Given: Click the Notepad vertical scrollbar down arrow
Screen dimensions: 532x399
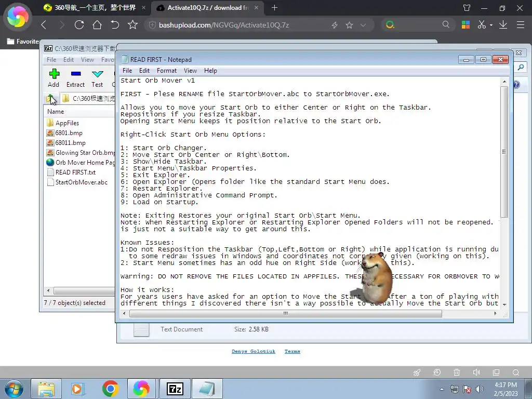Looking at the screenshot, I should pos(504,304).
